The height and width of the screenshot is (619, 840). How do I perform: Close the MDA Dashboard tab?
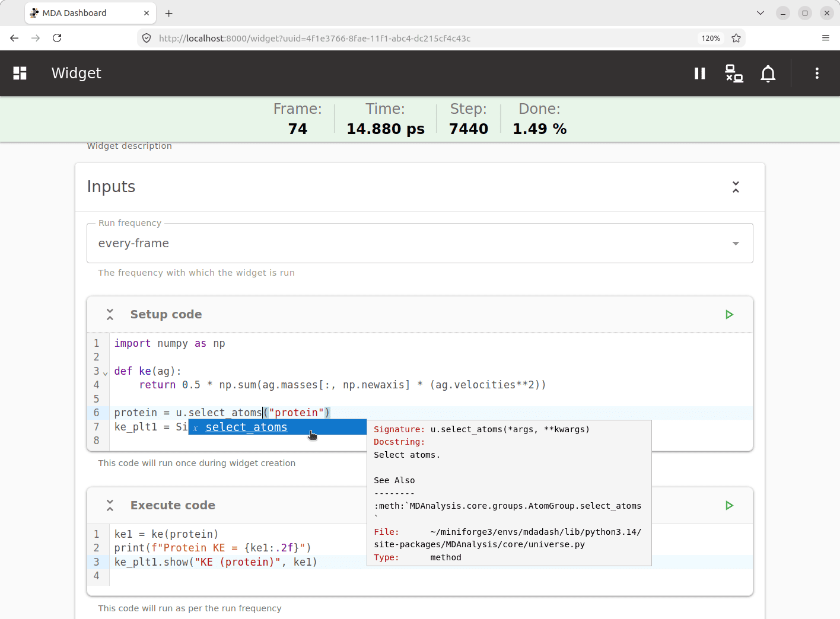(147, 13)
